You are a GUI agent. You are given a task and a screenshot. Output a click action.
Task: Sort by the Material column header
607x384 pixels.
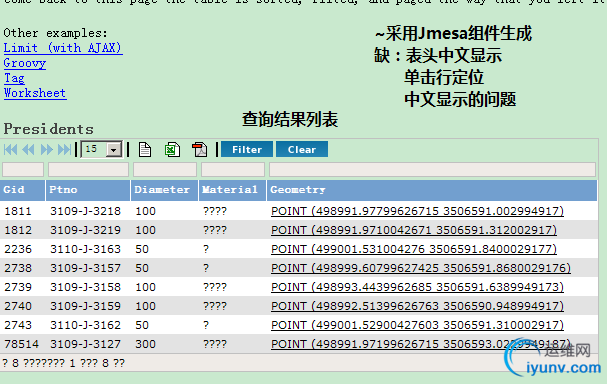click(x=232, y=190)
